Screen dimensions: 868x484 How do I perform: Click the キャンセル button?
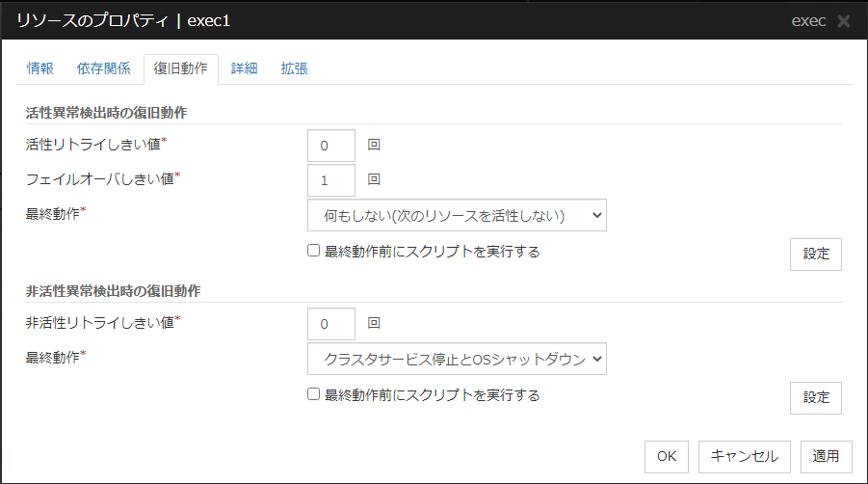tap(745, 456)
